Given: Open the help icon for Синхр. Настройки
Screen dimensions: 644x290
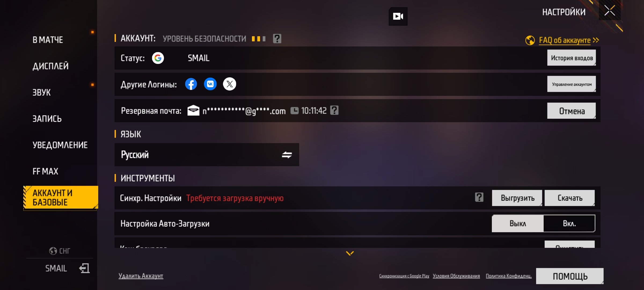Looking at the screenshot, I should 479,197.
